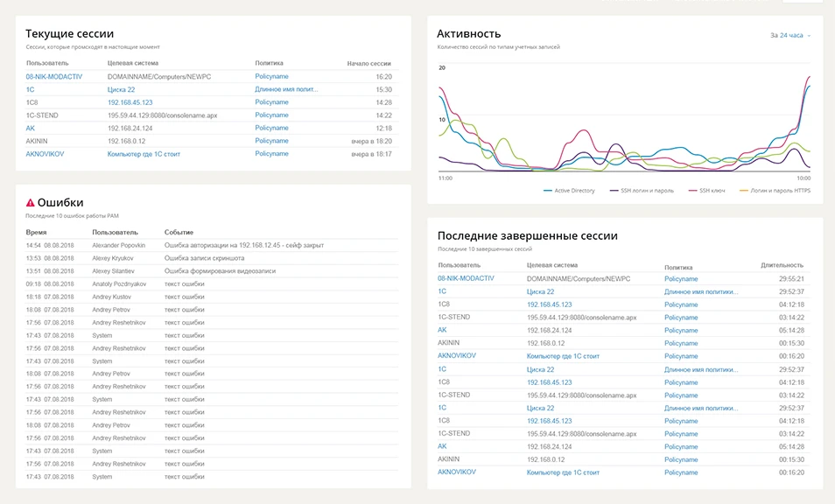
Task: Select the 09:18 08.08.2018 error timestamp
Action: pos(50,283)
